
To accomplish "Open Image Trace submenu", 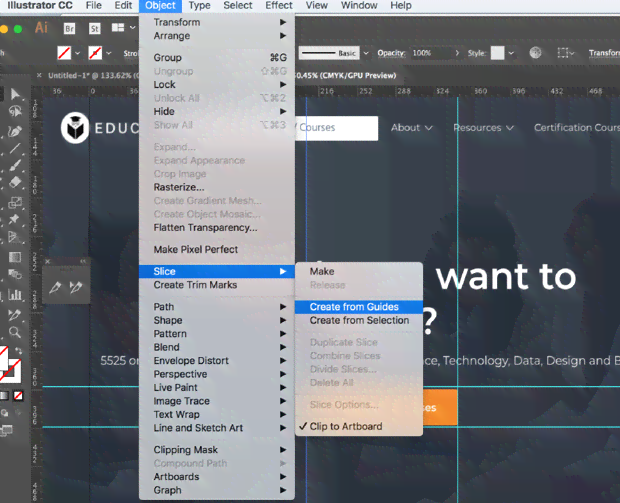I will click(x=217, y=401).
